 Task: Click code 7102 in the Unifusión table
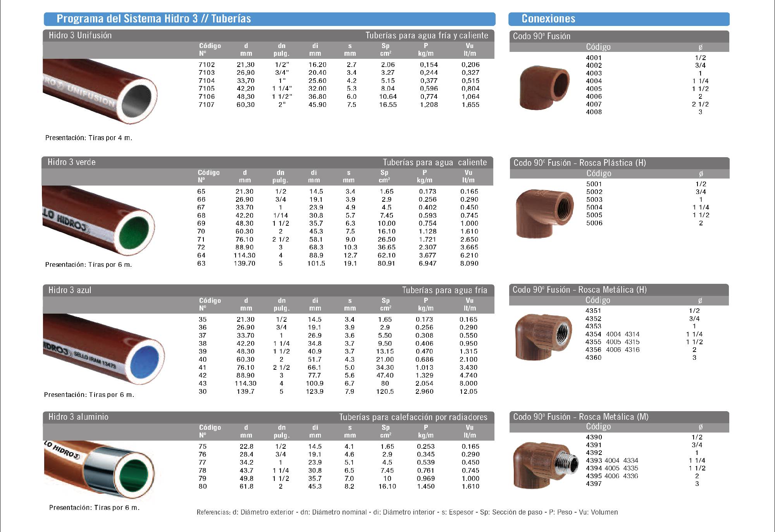[207, 65]
